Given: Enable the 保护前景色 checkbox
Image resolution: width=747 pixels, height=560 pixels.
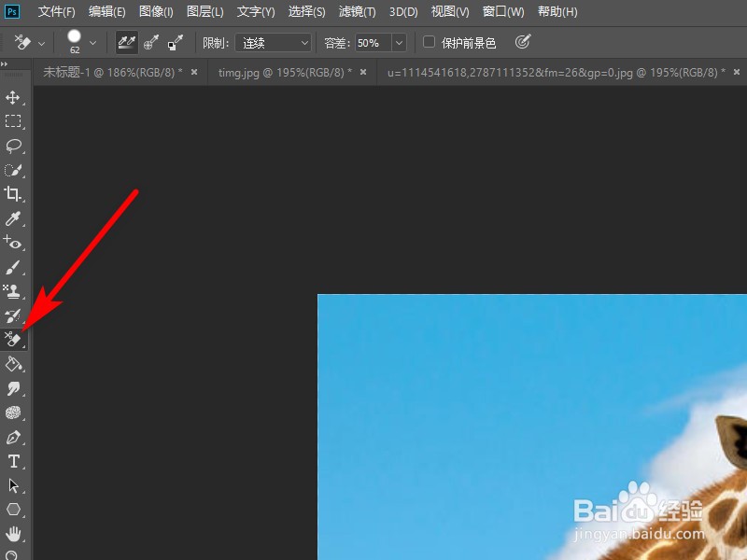Looking at the screenshot, I should (429, 42).
